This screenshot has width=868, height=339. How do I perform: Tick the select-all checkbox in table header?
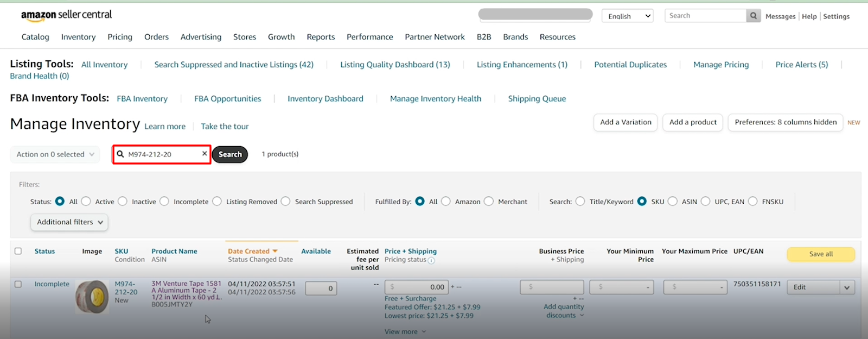(x=18, y=251)
